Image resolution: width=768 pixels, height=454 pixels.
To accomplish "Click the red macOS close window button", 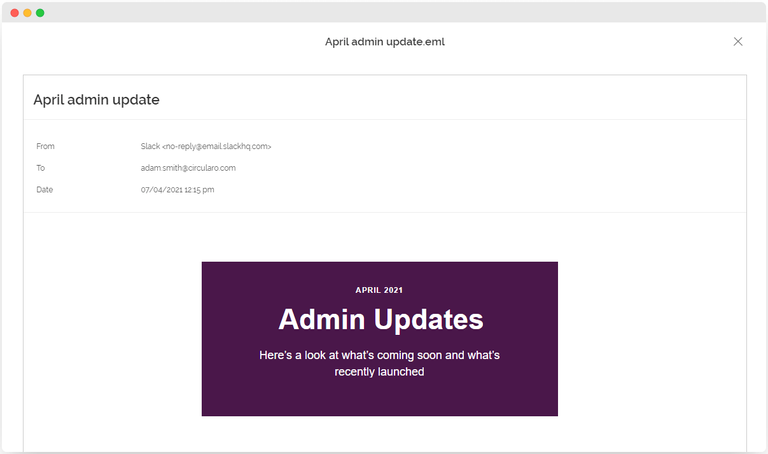I will click(15, 12).
